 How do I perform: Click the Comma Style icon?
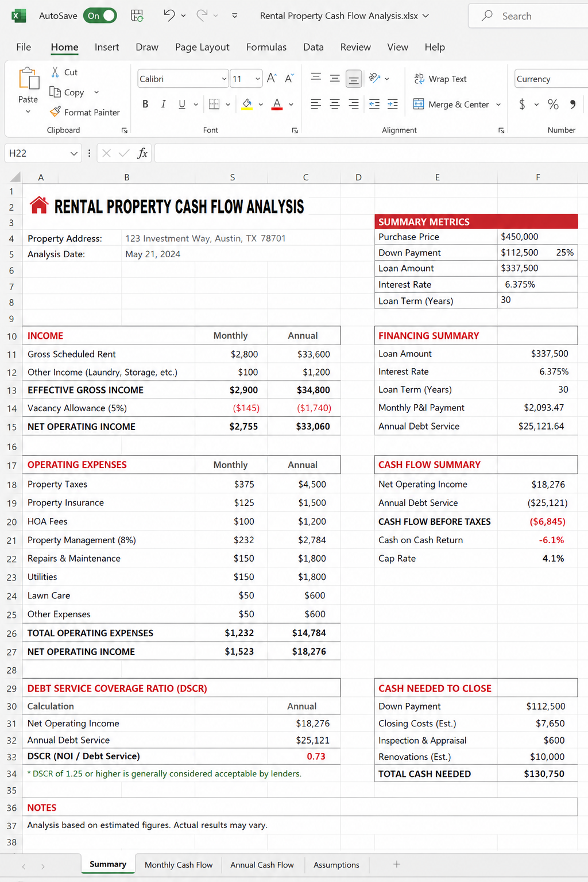click(572, 104)
